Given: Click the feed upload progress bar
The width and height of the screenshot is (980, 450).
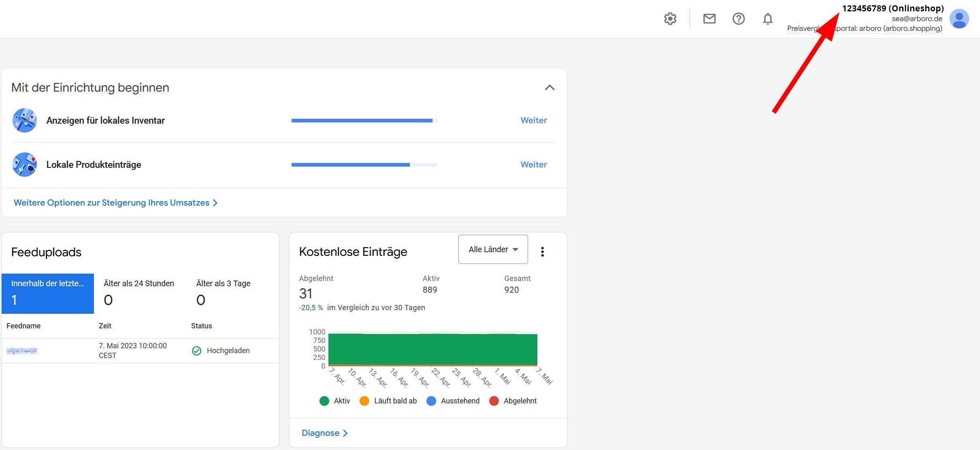Looking at the screenshot, I should tap(362, 165).
